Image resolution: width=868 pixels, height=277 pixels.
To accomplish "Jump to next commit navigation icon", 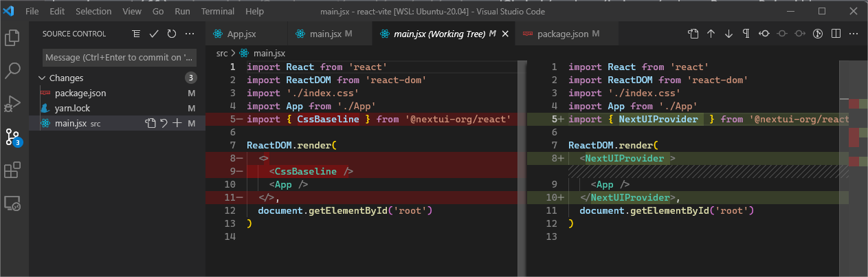I will [800, 34].
